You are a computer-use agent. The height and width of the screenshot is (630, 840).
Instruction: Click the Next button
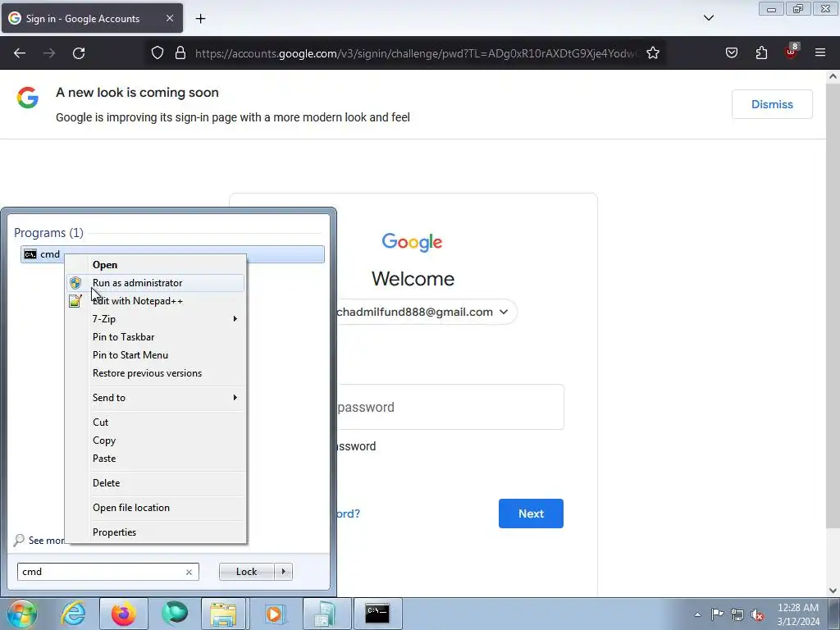531,514
